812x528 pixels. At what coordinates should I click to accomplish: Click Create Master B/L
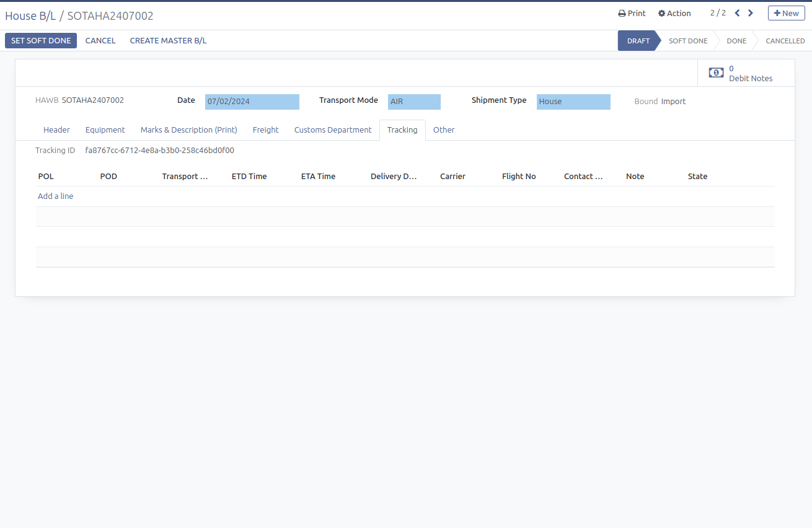click(168, 41)
